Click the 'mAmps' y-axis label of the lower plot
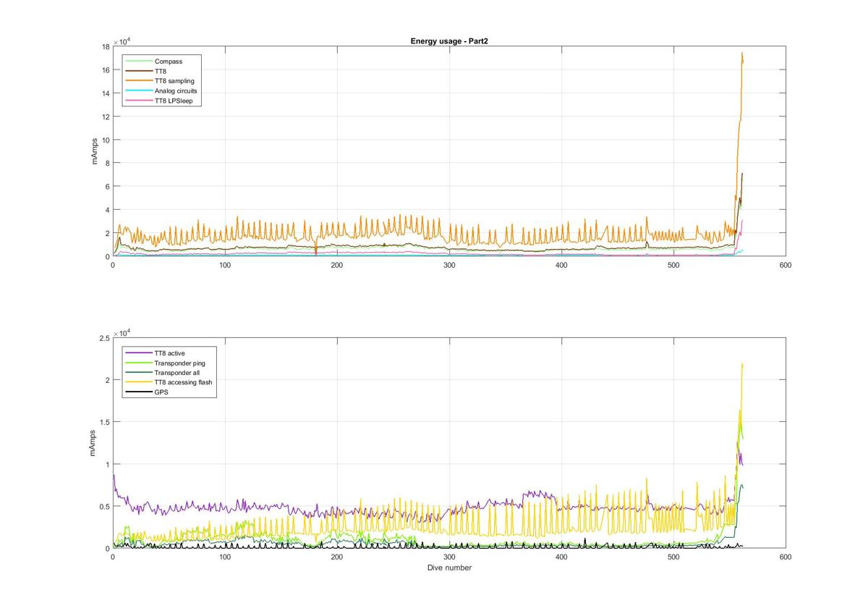 tap(94, 442)
